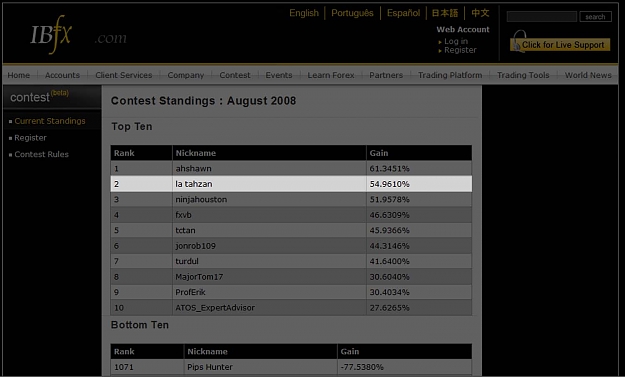The image size is (625, 377).
Task: Click the contest (beta) sidebar header
Action: click(52, 97)
